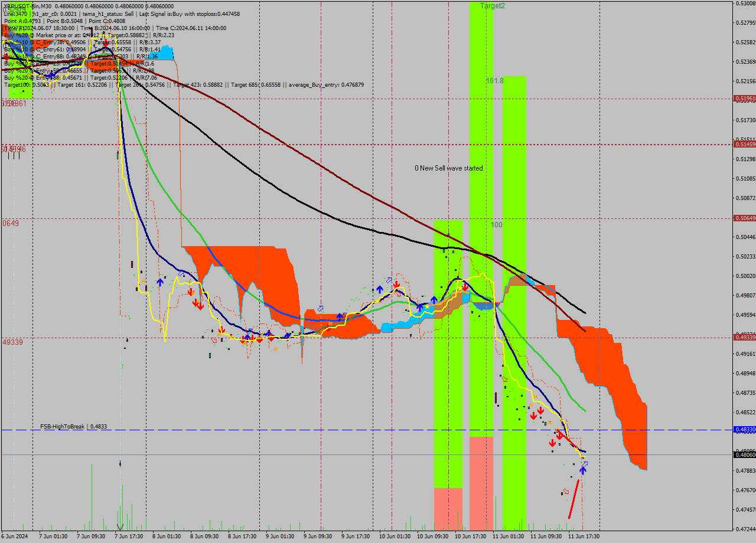Click the blue up arrow near the latest candle
Viewport: 756px width, 543px height.
pos(583,470)
